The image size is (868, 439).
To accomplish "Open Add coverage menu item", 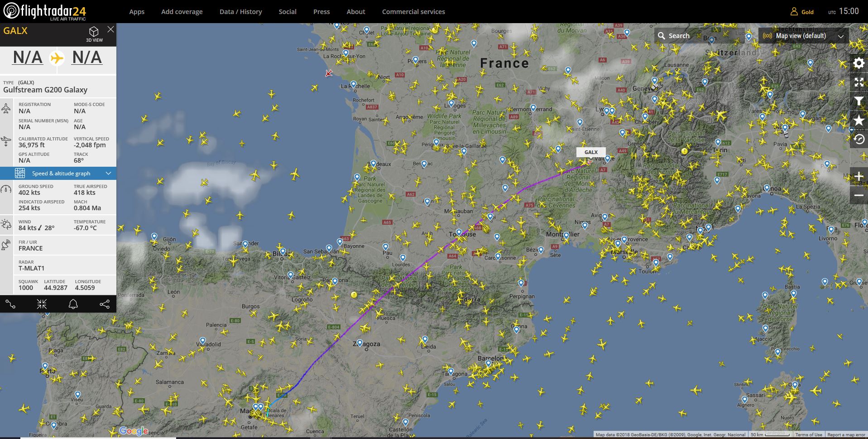I will pyautogui.click(x=182, y=12).
